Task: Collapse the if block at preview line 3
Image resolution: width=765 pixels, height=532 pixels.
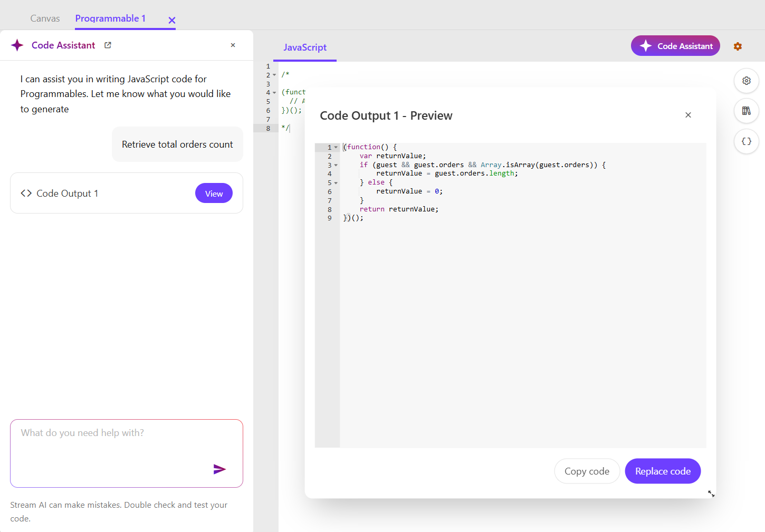Action: pyautogui.click(x=336, y=165)
